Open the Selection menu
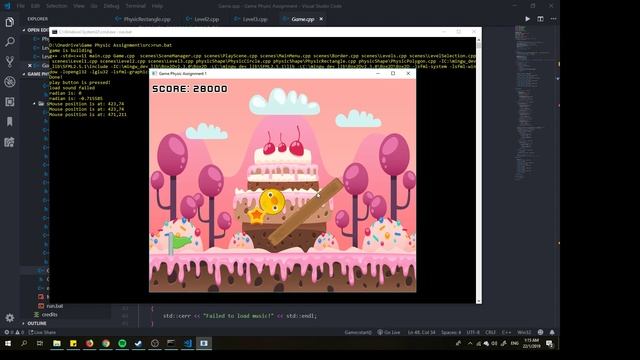Screen dimensions: 640x360 (x=57, y=6)
